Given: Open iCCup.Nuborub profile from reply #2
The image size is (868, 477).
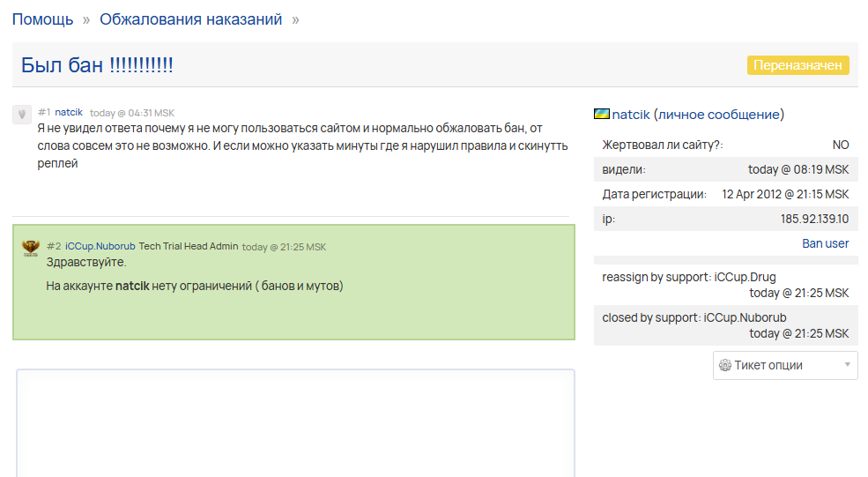Looking at the screenshot, I should (x=100, y=246).
